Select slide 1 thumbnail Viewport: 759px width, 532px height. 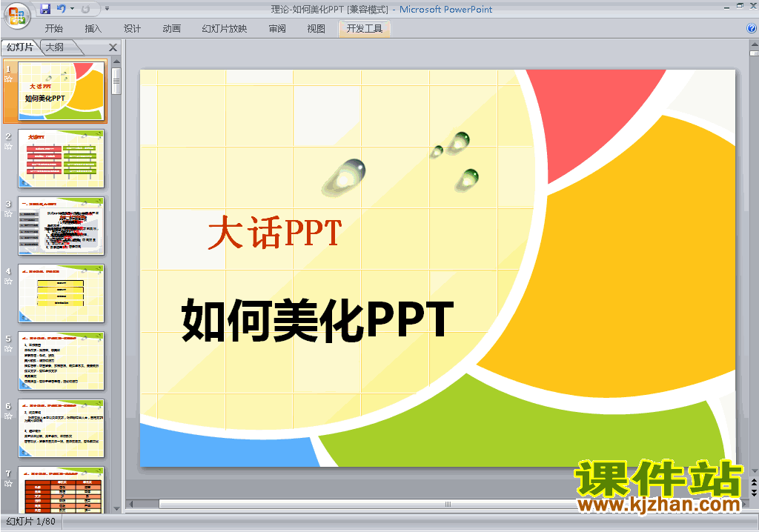[61, 90]
